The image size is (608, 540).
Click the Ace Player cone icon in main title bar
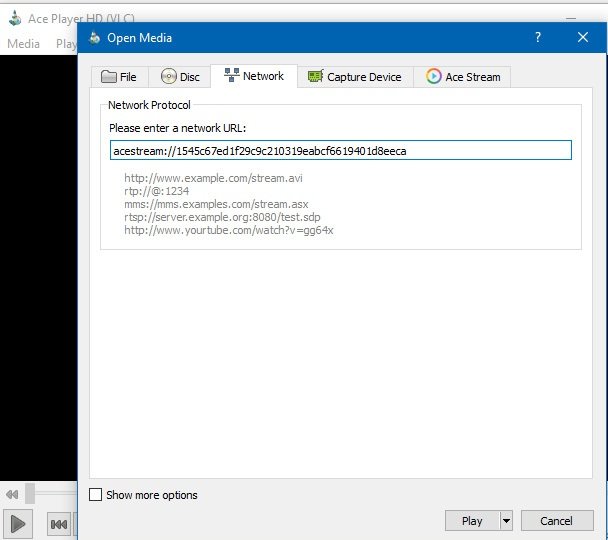[15, 18]
